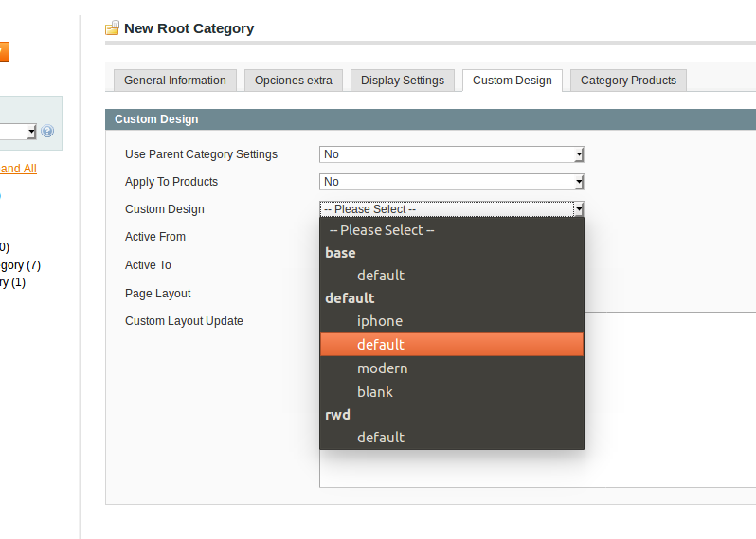
Task: Click the folder icon beside New Root Category
Action: point(113,28)
